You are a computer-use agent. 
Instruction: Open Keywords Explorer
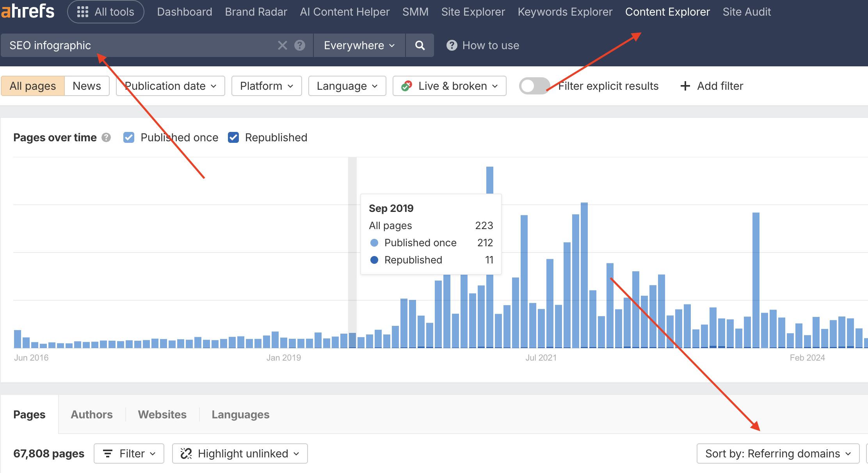(x=565, y=12)
